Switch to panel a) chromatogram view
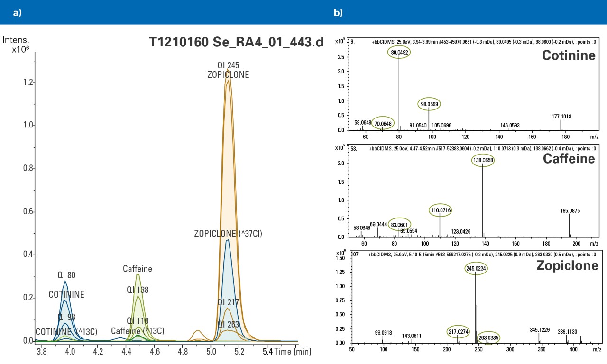Screen dimensions: 607x364 [16, 12]
